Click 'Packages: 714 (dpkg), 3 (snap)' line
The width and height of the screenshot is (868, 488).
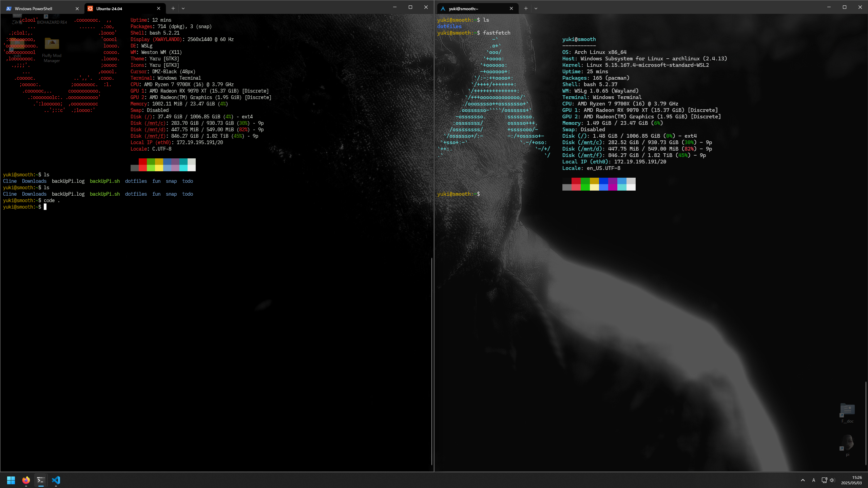(171, 26)
